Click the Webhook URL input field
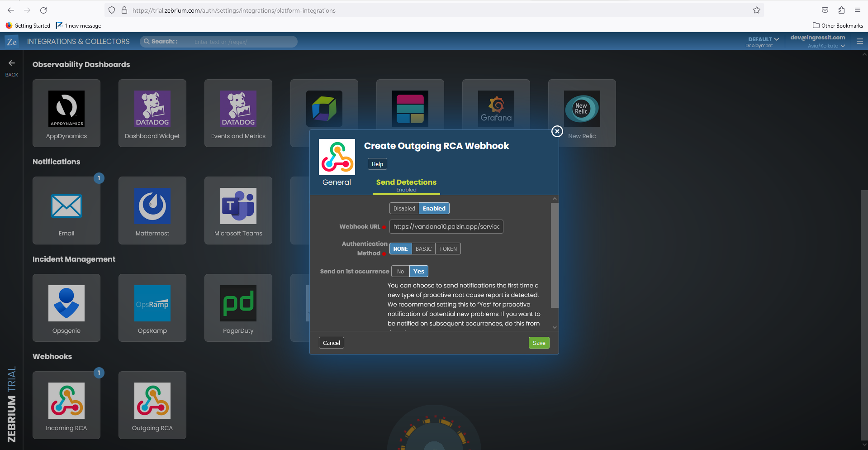Screen dimensions: 868x450 click(446, 226)
